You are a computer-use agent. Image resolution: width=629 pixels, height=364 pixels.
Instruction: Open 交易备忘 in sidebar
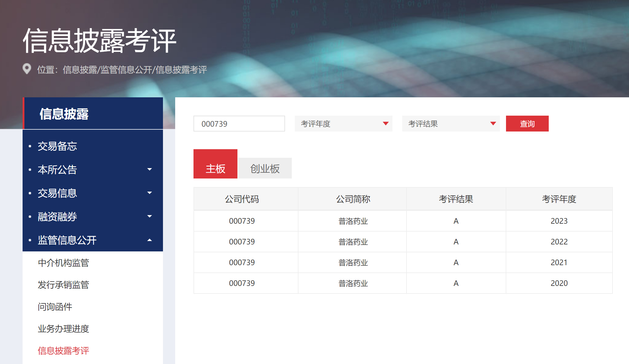(57, 146)
